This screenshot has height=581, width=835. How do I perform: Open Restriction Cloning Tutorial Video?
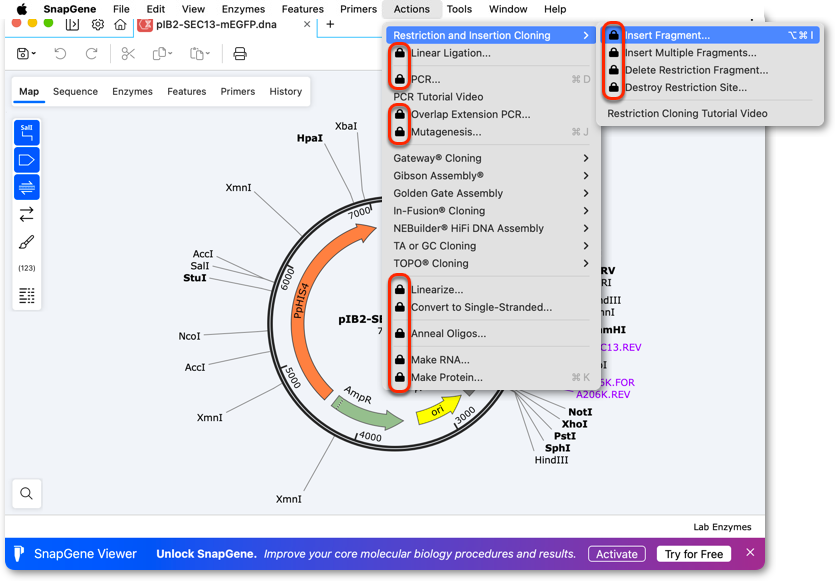point(710,113)
